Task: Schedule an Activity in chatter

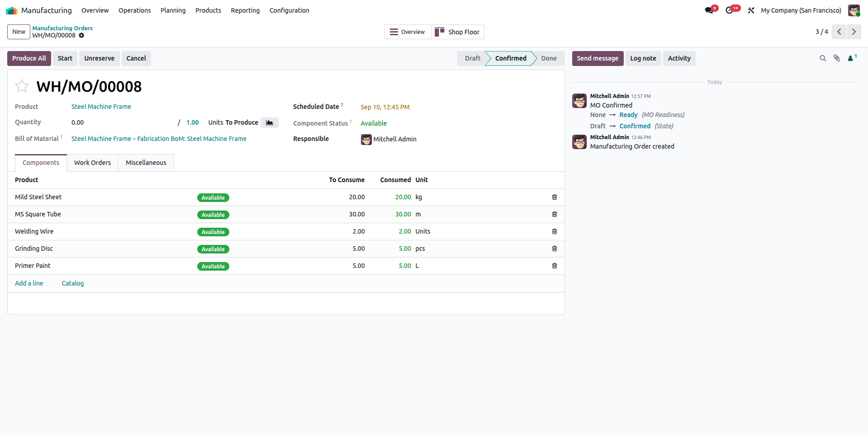Action: click(679, 58)
